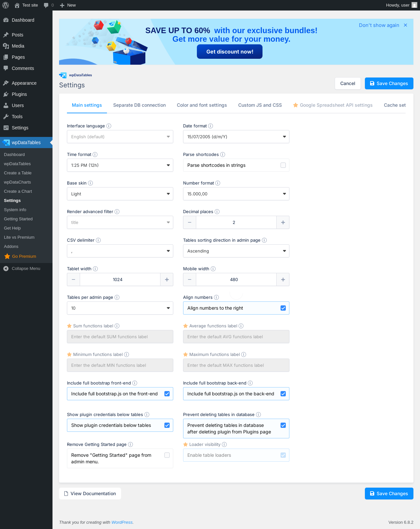This screenshot has height=529, width=420.
Task: Open the Number format dropdown
Action: (236, 194)
